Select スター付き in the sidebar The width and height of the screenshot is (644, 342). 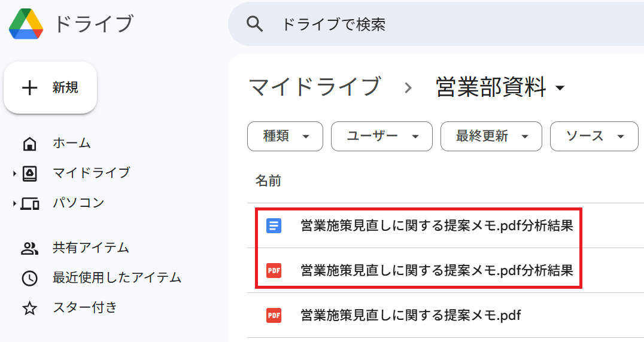84,308
